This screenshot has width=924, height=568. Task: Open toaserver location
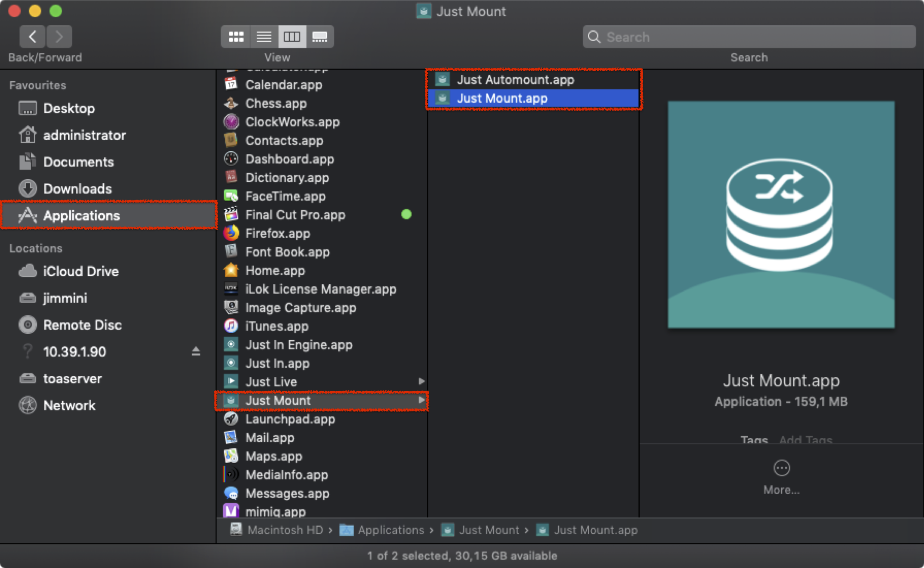pyautogui.click(x=108, y=379)
